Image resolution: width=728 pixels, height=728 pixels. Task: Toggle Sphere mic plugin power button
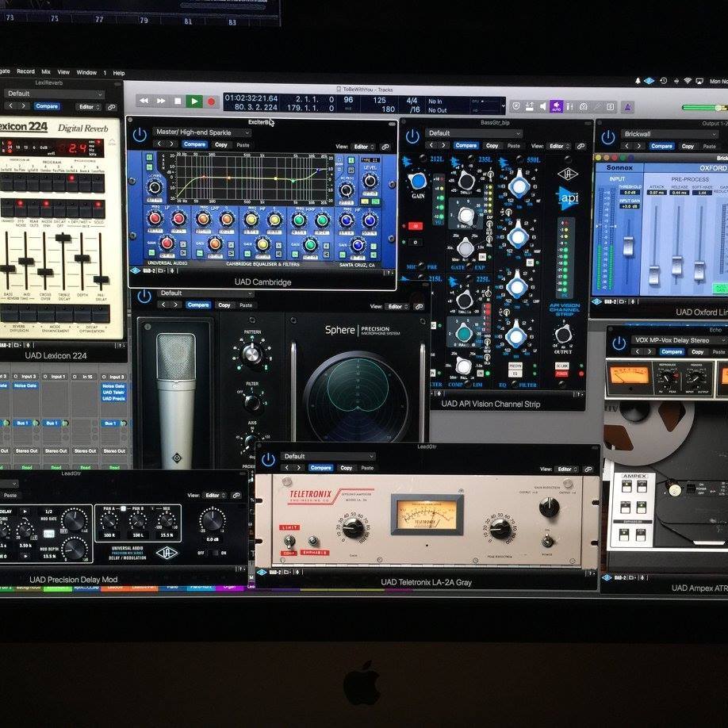144,297
